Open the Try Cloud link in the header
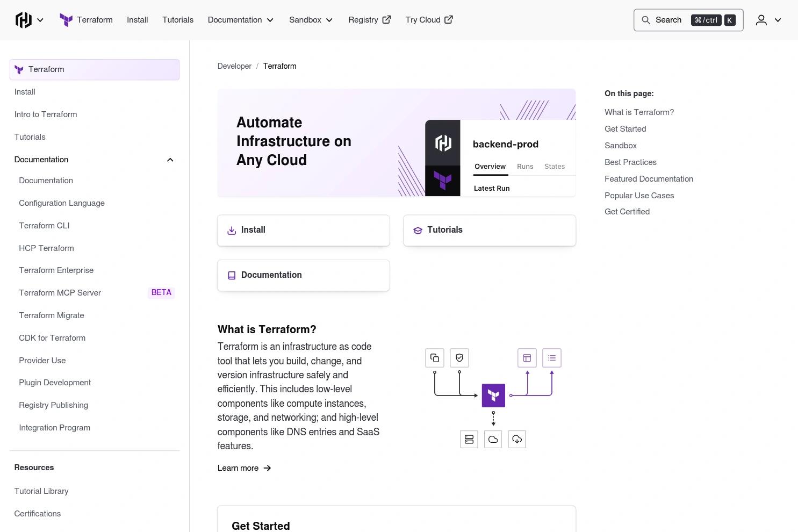This screenshot has width=798, height=532. click(x=429, y=20)
